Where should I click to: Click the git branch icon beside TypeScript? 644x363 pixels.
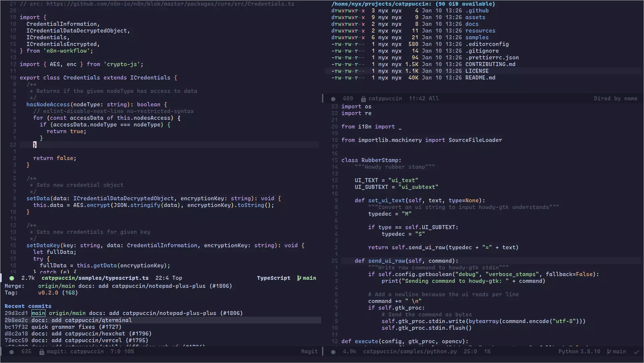[x=299, y=278]
